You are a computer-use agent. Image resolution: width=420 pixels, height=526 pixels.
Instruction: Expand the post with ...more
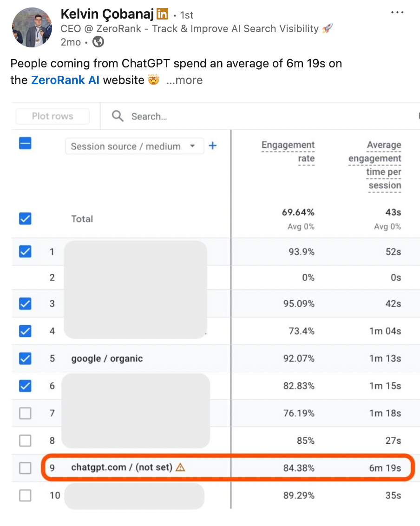(184, 80)
